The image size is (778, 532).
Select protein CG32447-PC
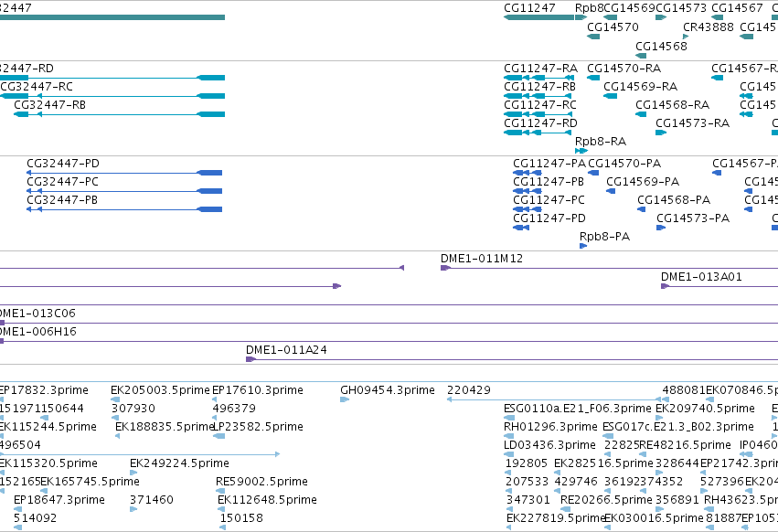pyautogui.click(x=62, y=182)
